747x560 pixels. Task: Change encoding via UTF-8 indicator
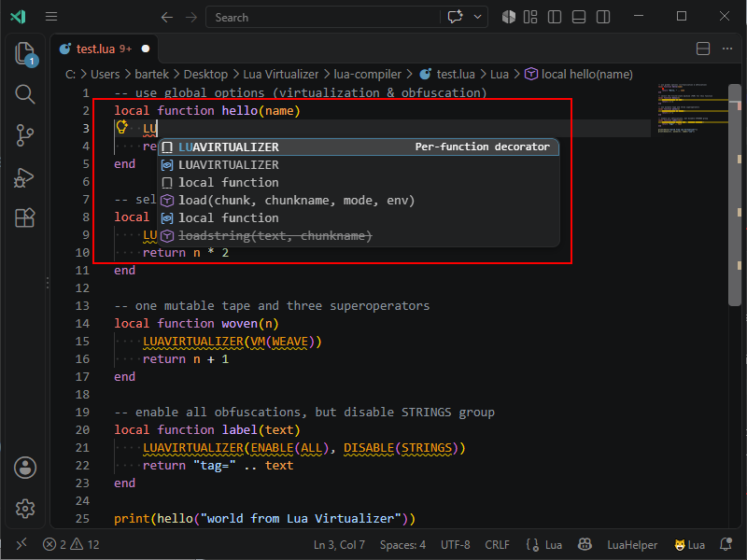[456, 545]
